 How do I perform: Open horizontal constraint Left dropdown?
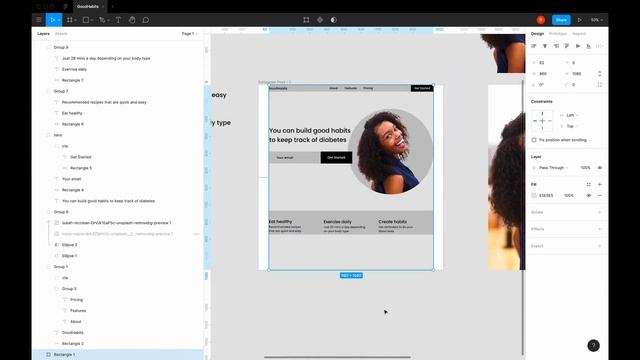(570, 115)
